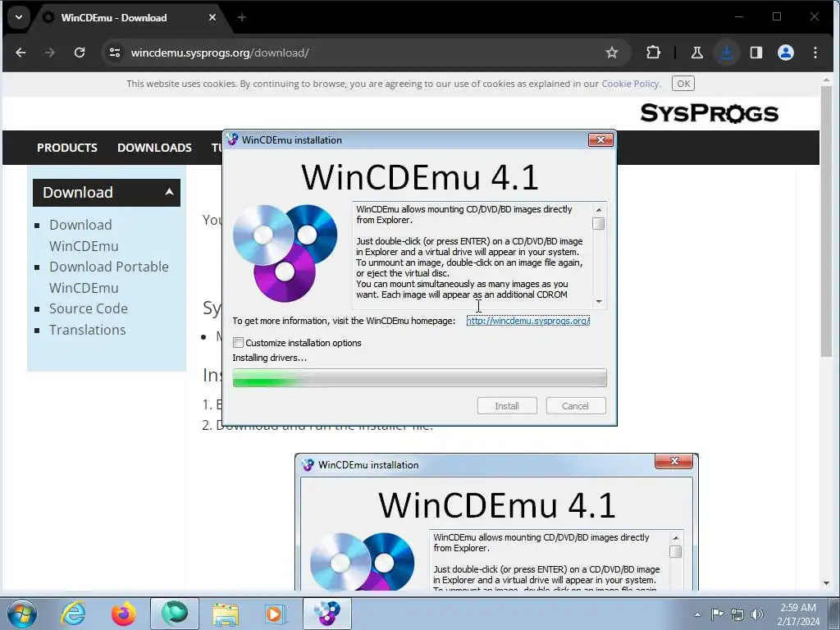Show hidden tray icons arrow

pos(697,614)
